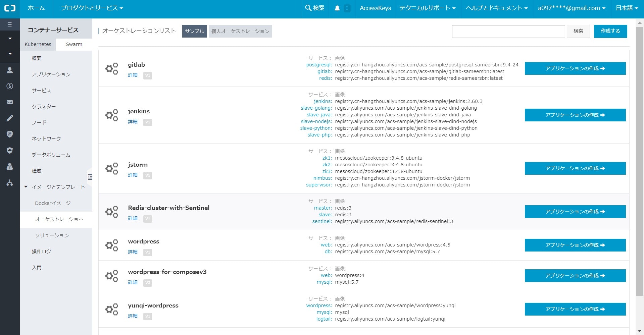This screenshot has width=644, height=335.
Task: Collapse the sidebar with the handle icon
Action: [90, 177]
